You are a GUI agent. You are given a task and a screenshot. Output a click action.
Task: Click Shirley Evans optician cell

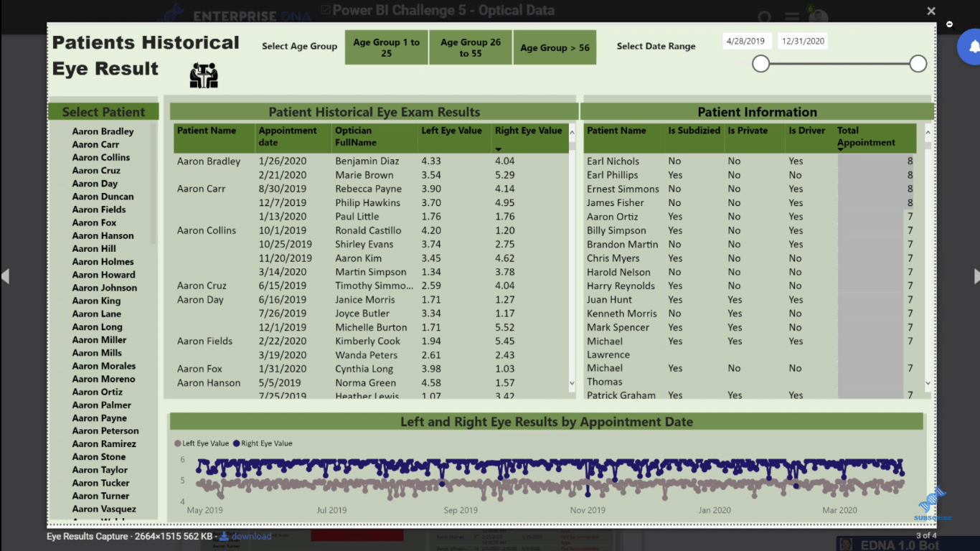[364, 244]
